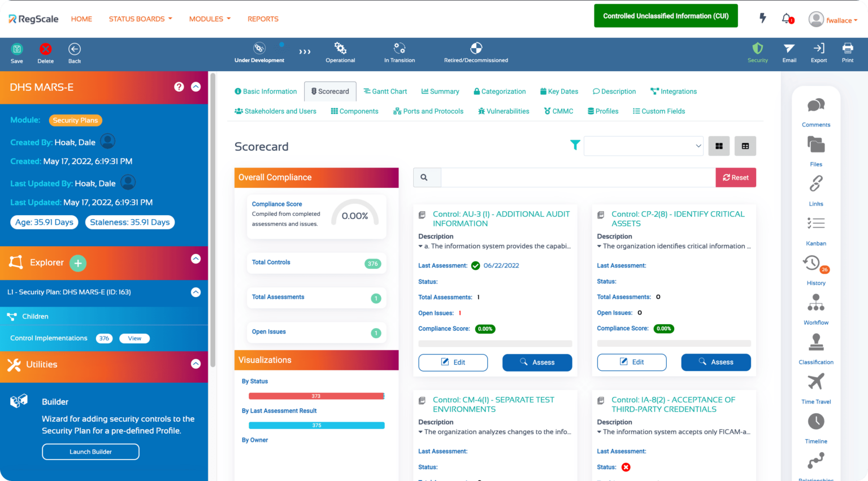The height and width of the screenshot is (481, 868).
Task: Click the Launch Builder button
Action: [90, 452]
